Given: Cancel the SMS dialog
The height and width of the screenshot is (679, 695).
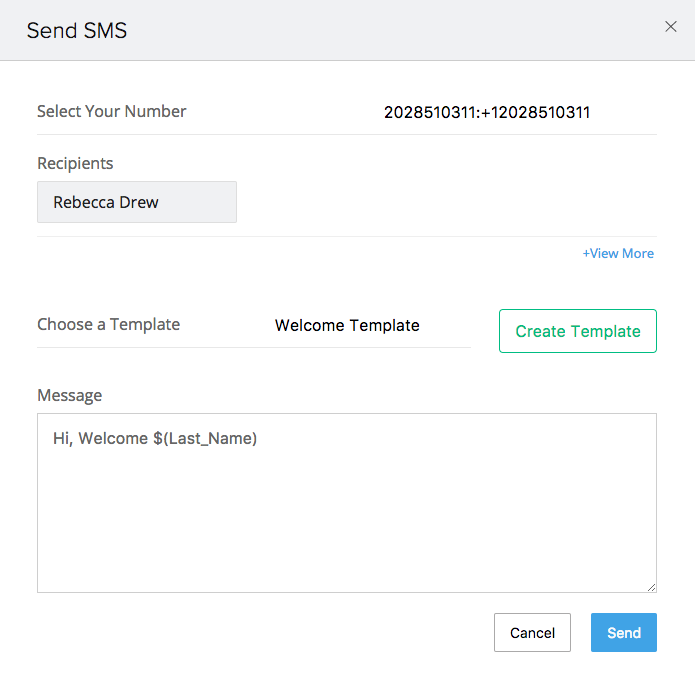Looking at the screenshot, I should click(532, 632).
